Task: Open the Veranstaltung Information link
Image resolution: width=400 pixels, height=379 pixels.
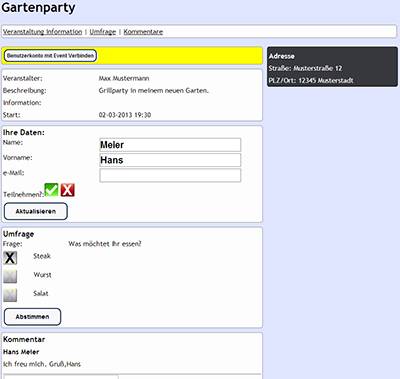Action: pos(42,32)
